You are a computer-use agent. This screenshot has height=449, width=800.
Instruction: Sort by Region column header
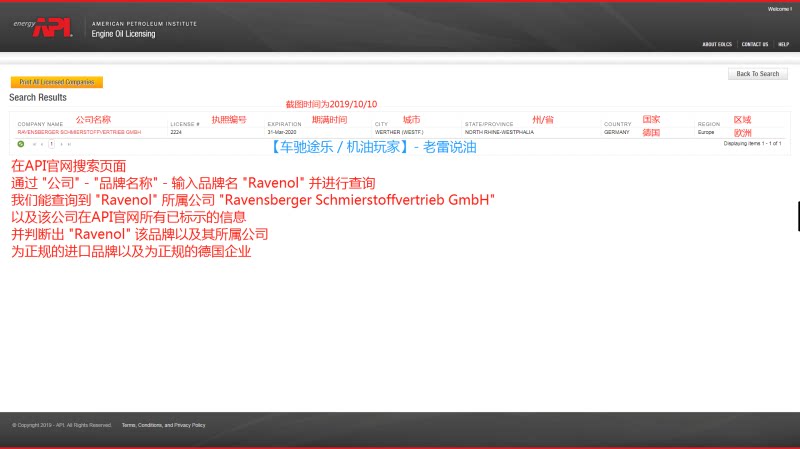click(709, 124)
